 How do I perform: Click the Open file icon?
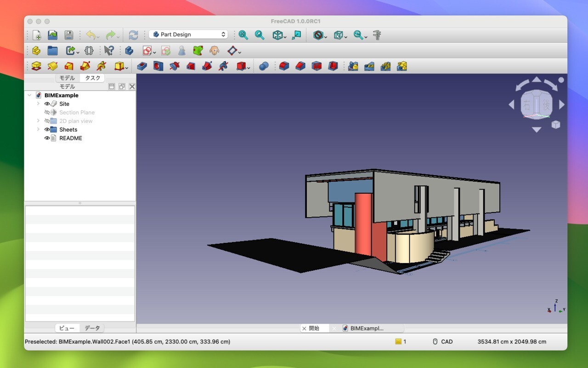click(52, 35)
